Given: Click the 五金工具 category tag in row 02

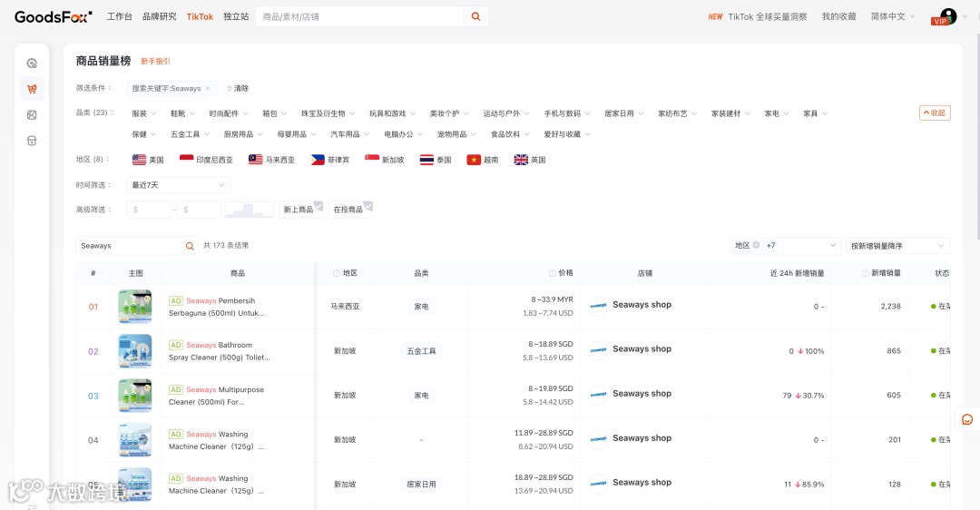Looking at the screenshot, I should point(421,351).
